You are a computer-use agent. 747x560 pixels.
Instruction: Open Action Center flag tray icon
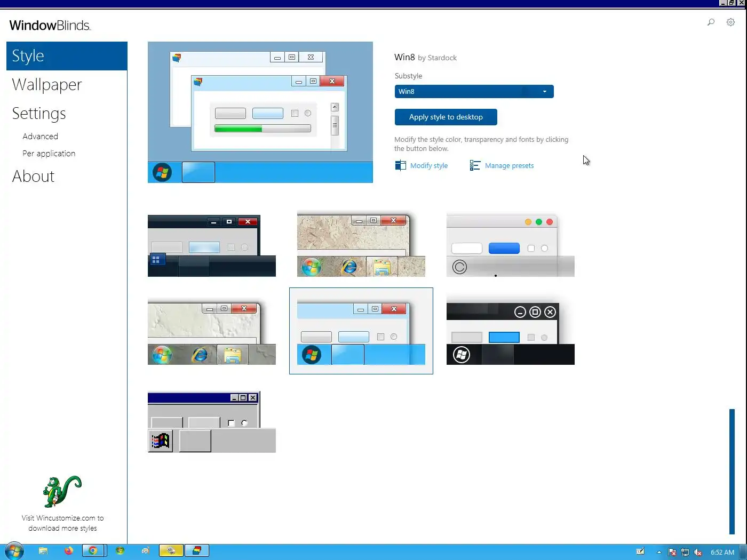672,553
